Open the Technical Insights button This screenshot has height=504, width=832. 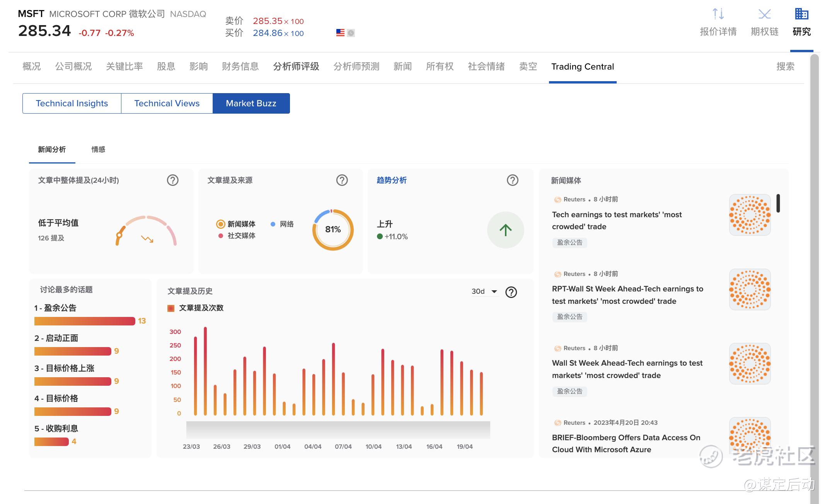[72, 103]
